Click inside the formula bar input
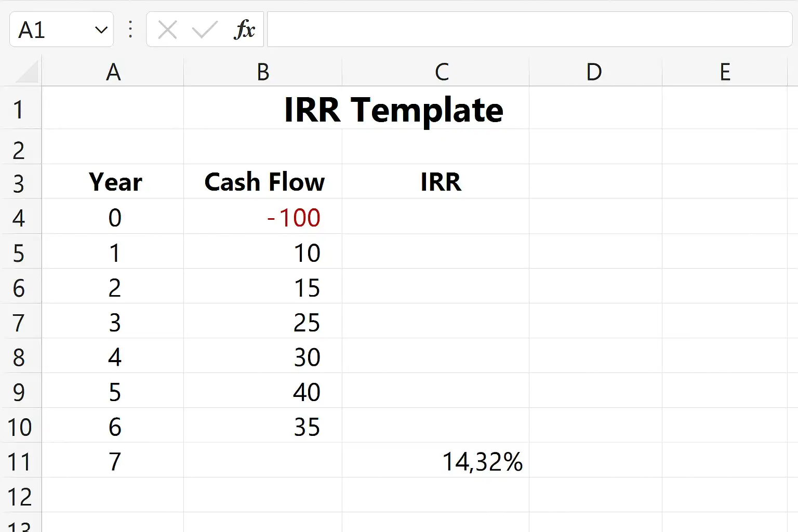 [529, 30]
